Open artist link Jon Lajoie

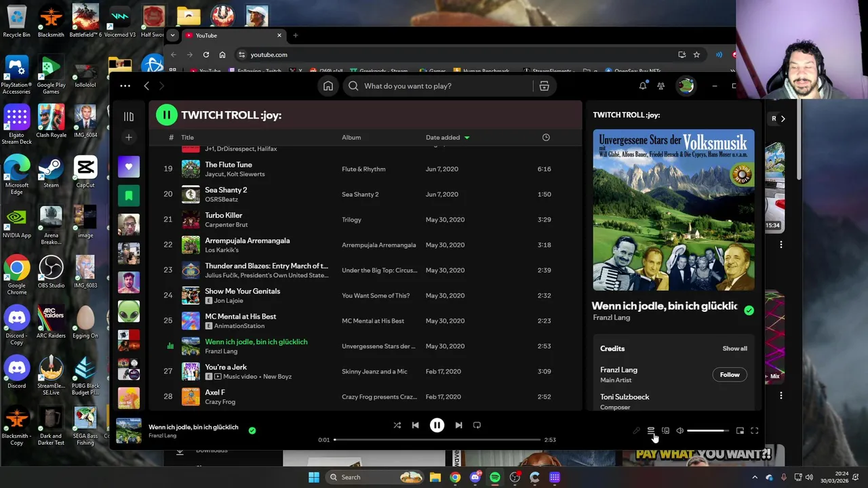pyautogui.click(x=229, y=301)
